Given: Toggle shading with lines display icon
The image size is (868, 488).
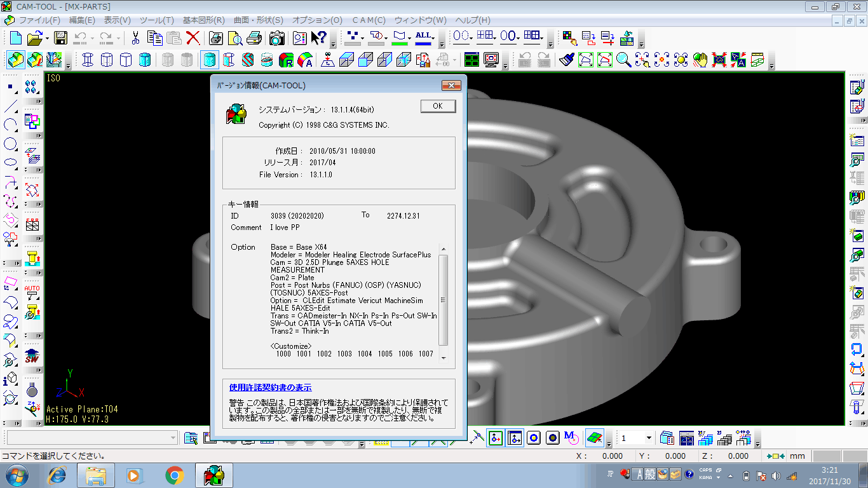Looking at the screenshot, I should tap(35, 60).
